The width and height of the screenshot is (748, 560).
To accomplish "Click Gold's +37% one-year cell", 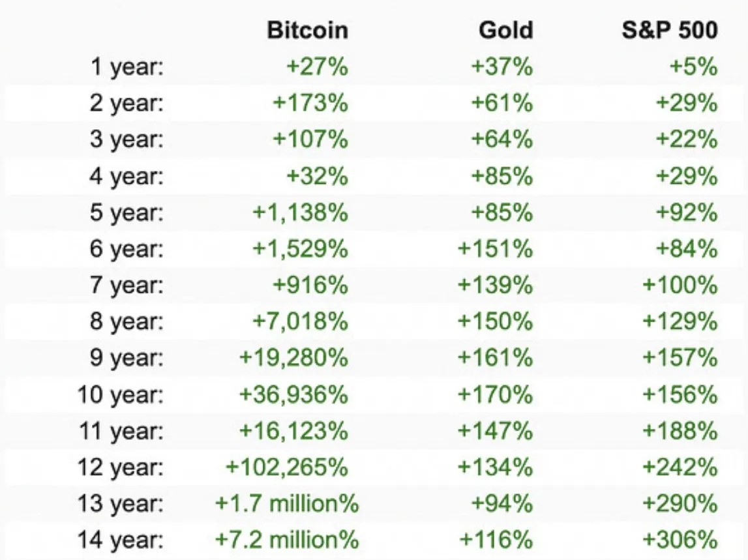I will tap(501, 67).
